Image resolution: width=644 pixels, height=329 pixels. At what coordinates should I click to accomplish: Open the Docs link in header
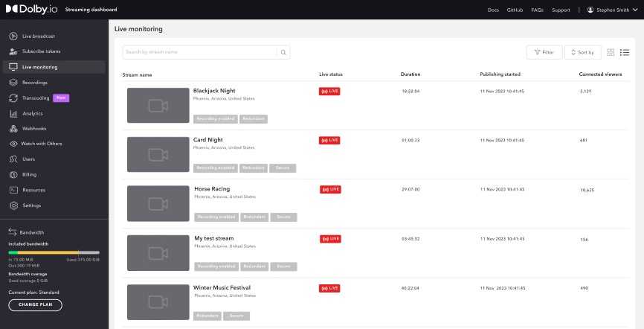[x=493, y=10]
